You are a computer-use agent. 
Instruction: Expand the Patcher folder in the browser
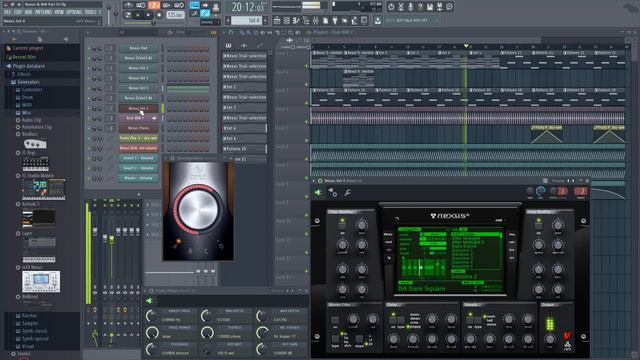pyautogui.click(x=29, y=316)
